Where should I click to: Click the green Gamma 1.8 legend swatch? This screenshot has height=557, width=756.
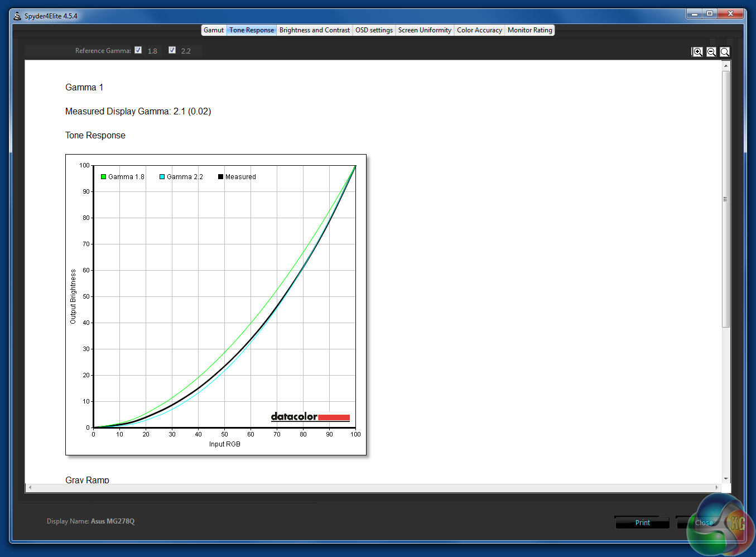coord(103,177)
